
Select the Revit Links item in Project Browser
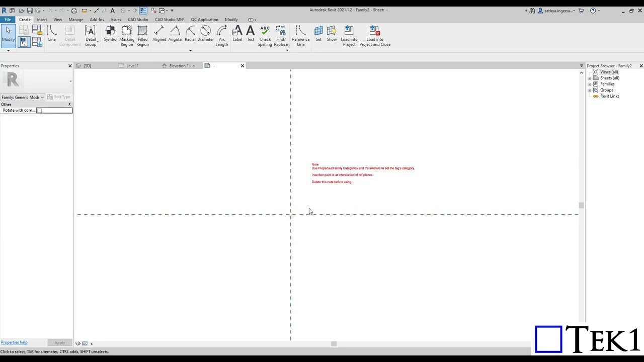click(609, 96)
